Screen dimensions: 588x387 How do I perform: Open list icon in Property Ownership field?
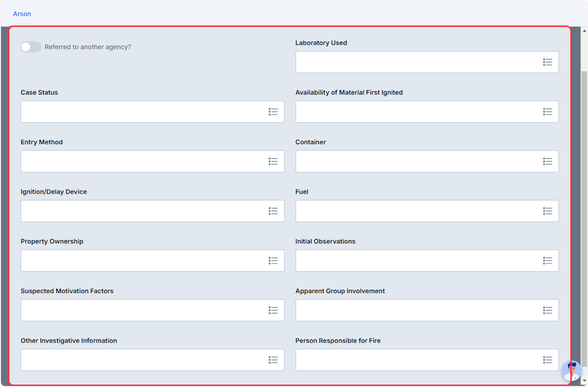click(x=273, y=261)
